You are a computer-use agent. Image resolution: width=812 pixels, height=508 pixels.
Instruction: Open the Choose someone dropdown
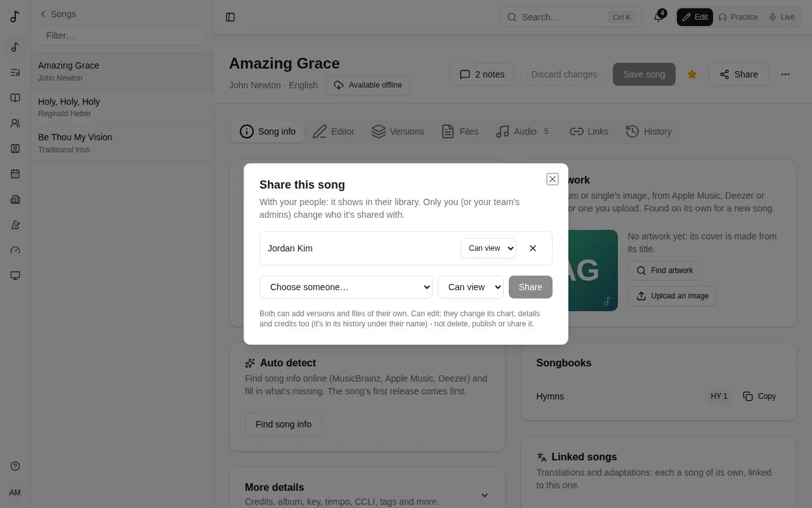346,287
